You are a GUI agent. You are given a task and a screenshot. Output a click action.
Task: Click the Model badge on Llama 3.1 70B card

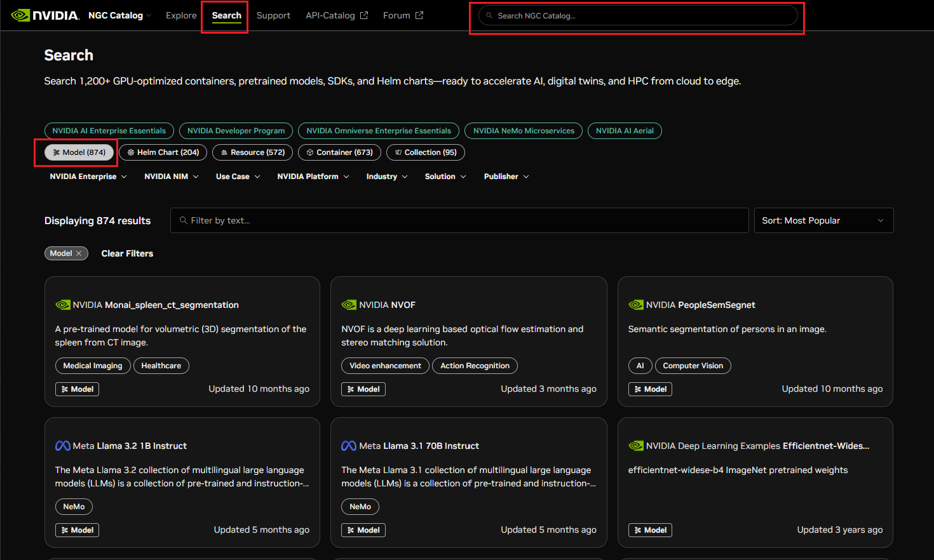tap(363, 530)
